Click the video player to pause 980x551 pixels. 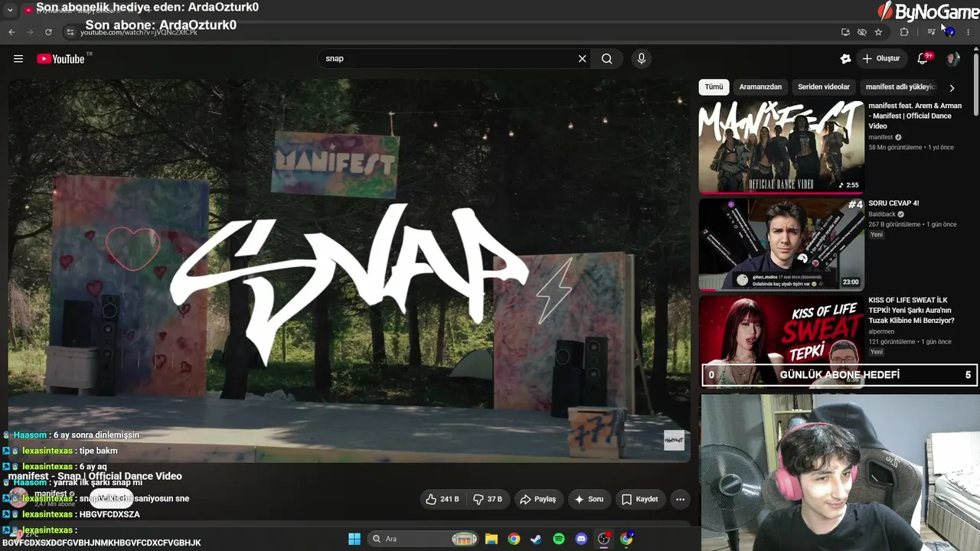point(349,269)
